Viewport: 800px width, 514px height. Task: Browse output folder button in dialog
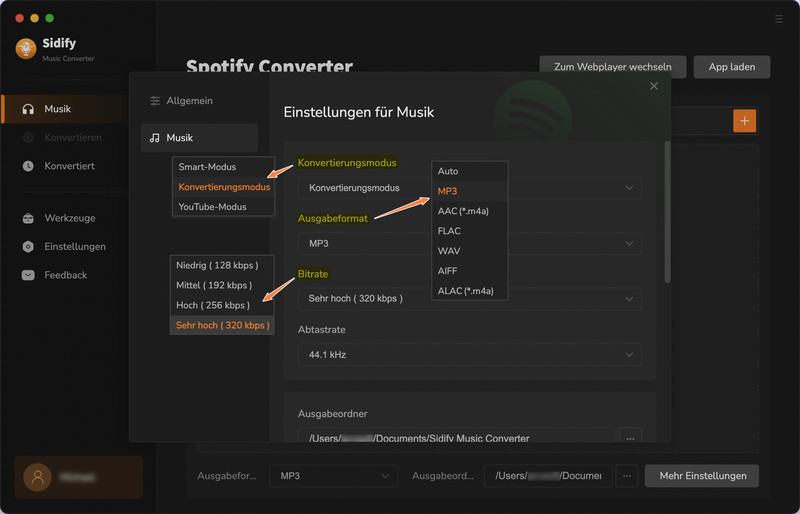click(630, 435)
